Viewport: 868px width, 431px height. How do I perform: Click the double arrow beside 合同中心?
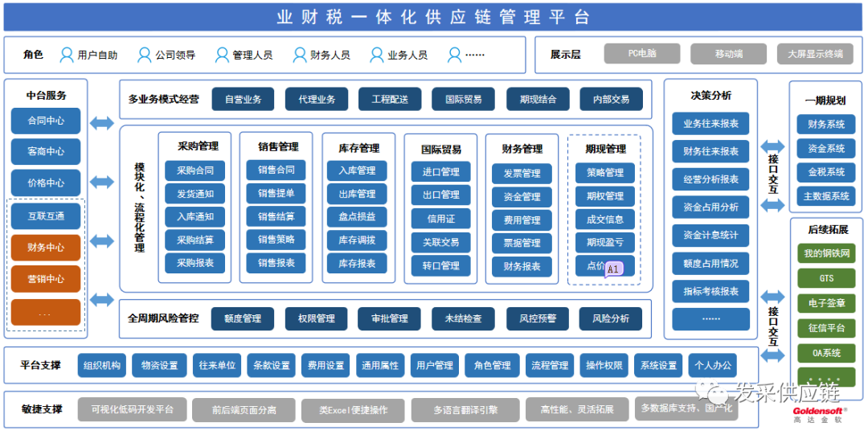point(102,122)
